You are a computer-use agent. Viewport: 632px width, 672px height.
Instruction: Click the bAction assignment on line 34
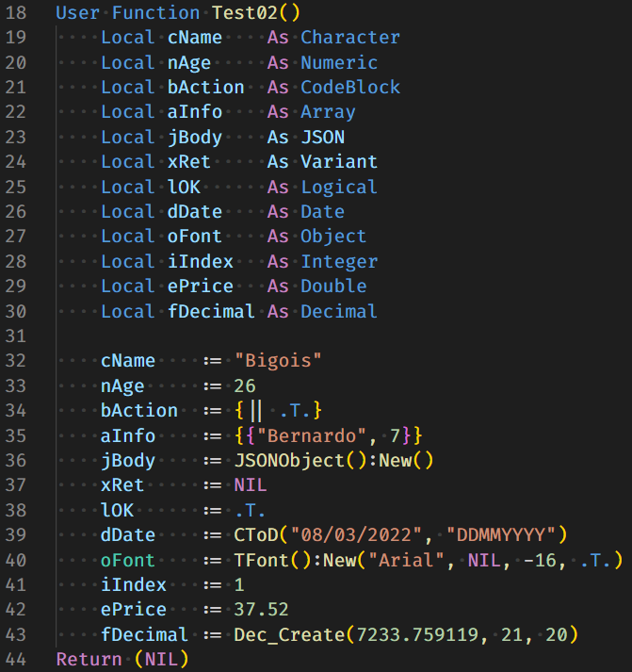pyautogui.click(x=139, y=411)
